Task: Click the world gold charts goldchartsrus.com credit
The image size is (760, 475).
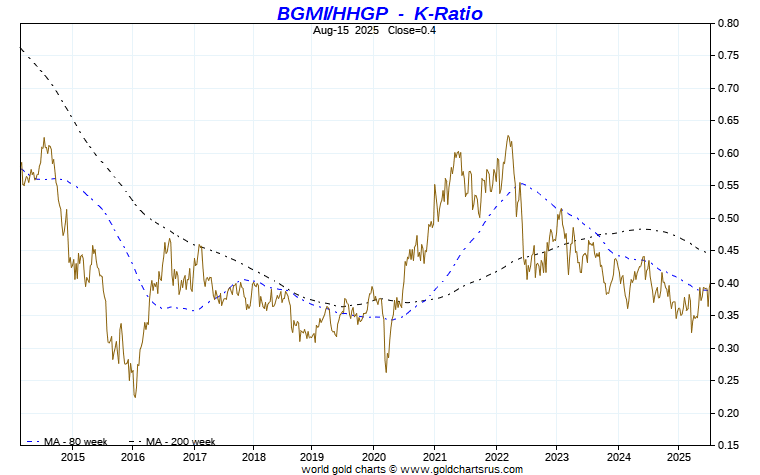Action: [412, 469]
